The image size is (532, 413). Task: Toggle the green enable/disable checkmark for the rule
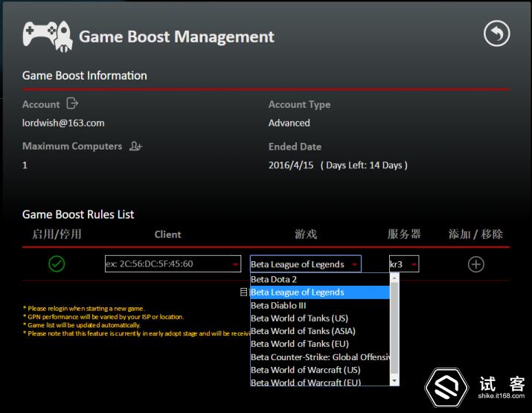point(57,263)
